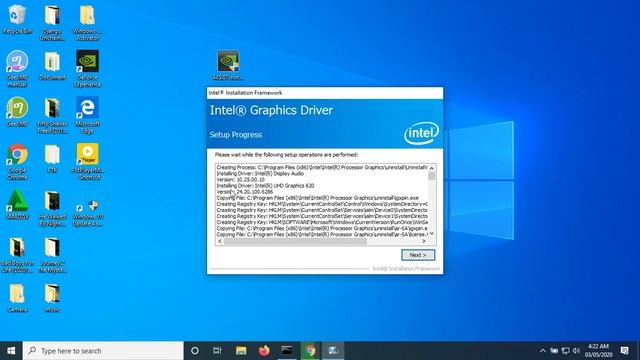640x360 pixels.
Task: Click the 'Installing Driver: Intel(R) UHD Graphics 620' line
Action: pyautogui.click(x=265, y=186)
